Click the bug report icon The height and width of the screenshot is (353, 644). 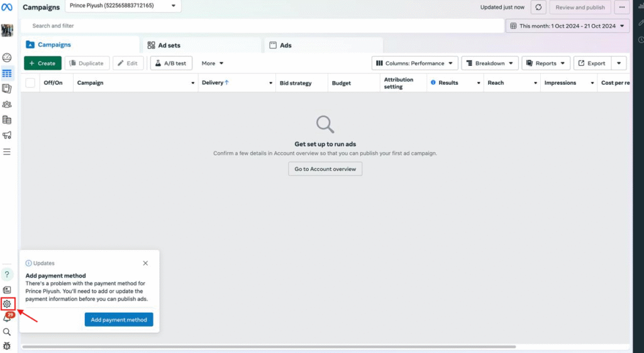[7, 345]
